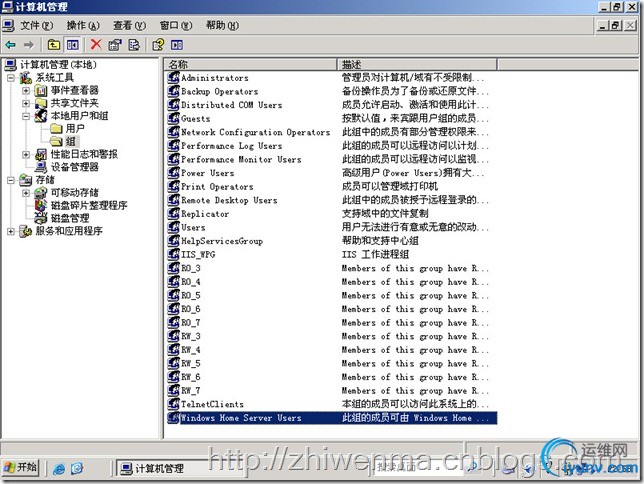644x484 pixels.
Task: Click the Event Viewer (事件查看器) tree icon
Action: point(41,90)
